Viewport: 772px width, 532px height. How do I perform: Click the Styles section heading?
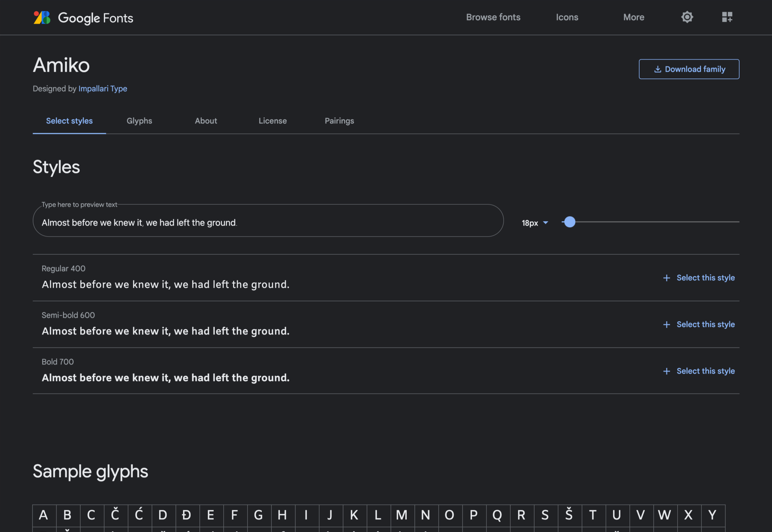pos(56,167)
